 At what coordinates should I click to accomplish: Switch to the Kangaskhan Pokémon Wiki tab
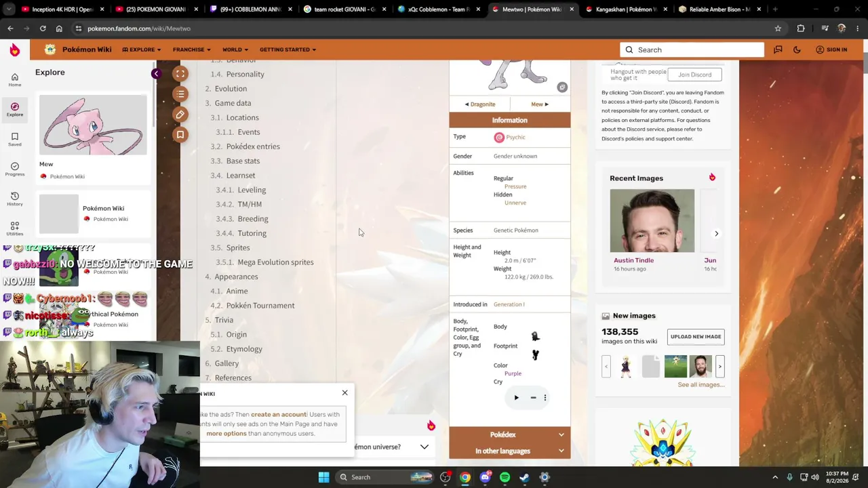click(x=626, y=9)
